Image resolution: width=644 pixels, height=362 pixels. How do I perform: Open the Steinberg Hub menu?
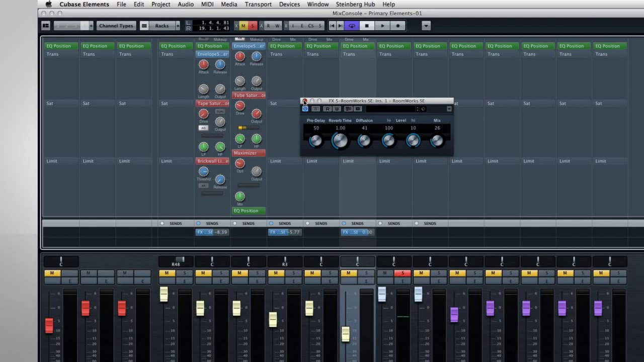pyautogui.click(x=356, y=4)
